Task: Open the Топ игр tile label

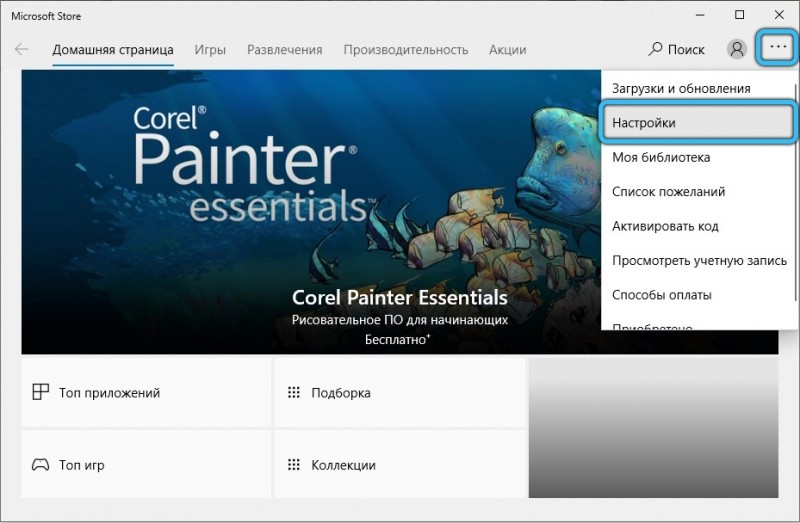Action: click(x=81, y=465)
